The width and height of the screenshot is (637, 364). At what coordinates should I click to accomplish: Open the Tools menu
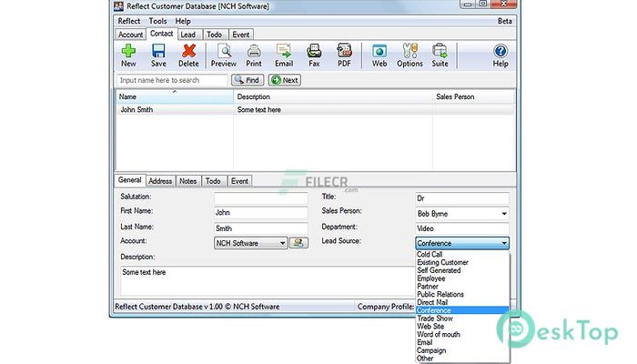(x=157, y=21)
